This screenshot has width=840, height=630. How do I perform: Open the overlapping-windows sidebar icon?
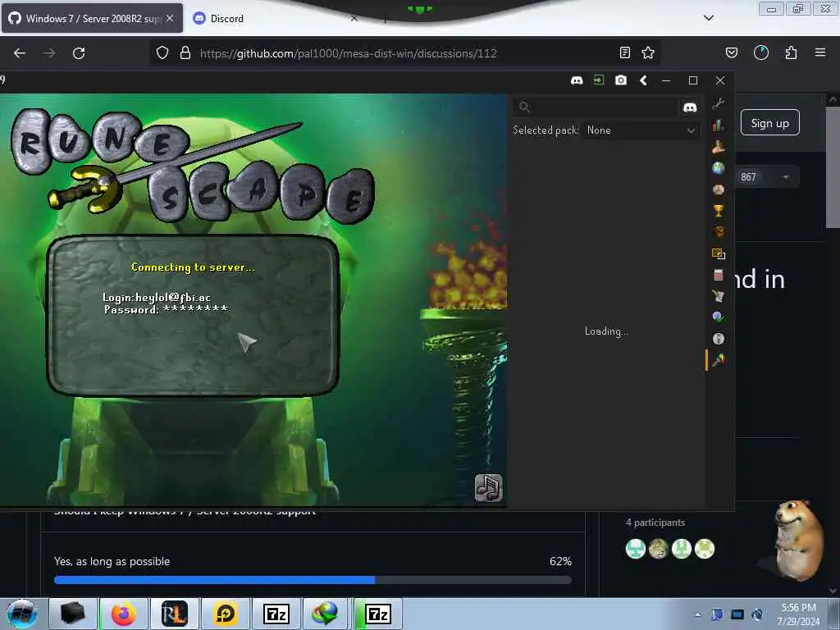click(x=719, y=253)
